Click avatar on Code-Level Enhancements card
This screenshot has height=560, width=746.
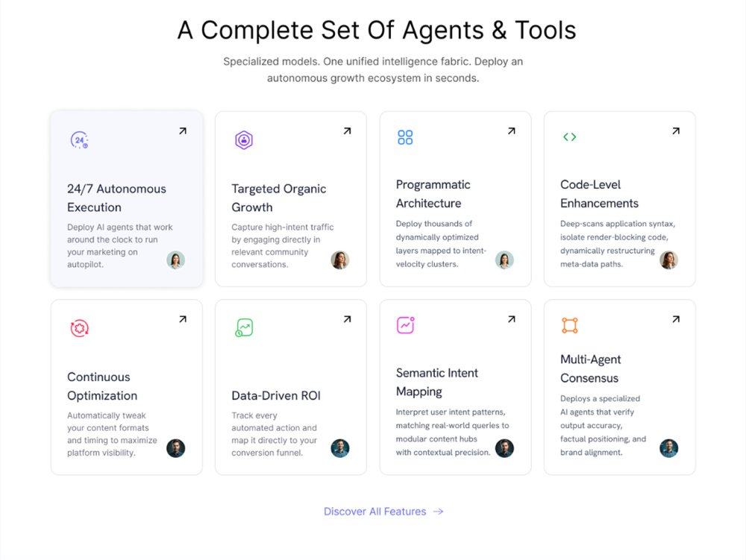coord(669,260)
